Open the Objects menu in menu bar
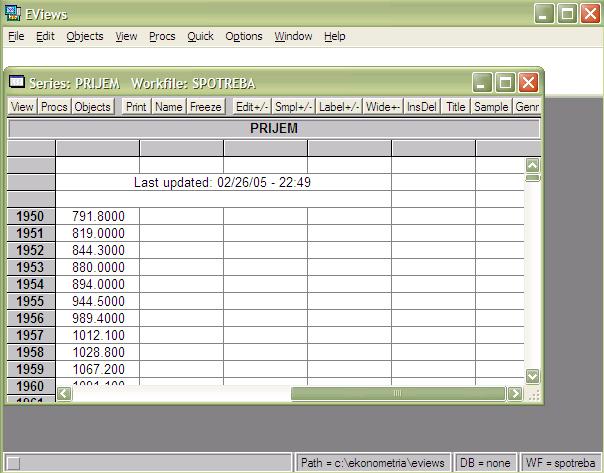This screenshot has width=604, height=473. 84,36
